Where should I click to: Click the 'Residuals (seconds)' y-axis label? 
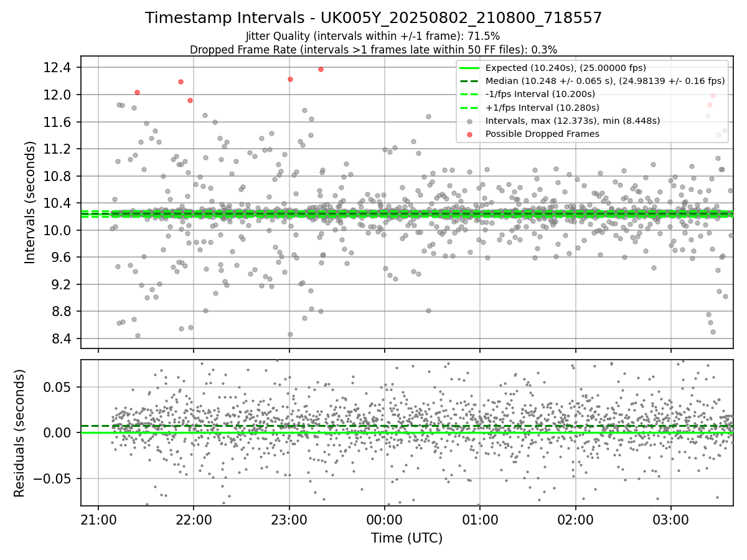pos(19,433)
